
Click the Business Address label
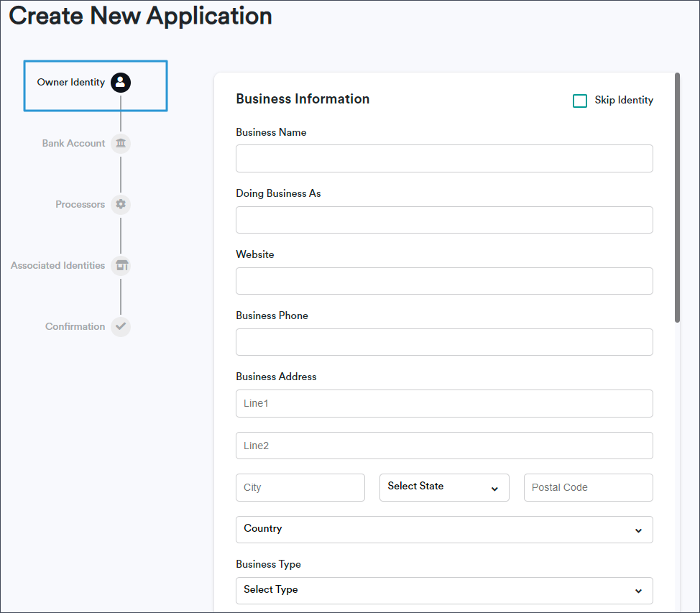pos(277,377)
